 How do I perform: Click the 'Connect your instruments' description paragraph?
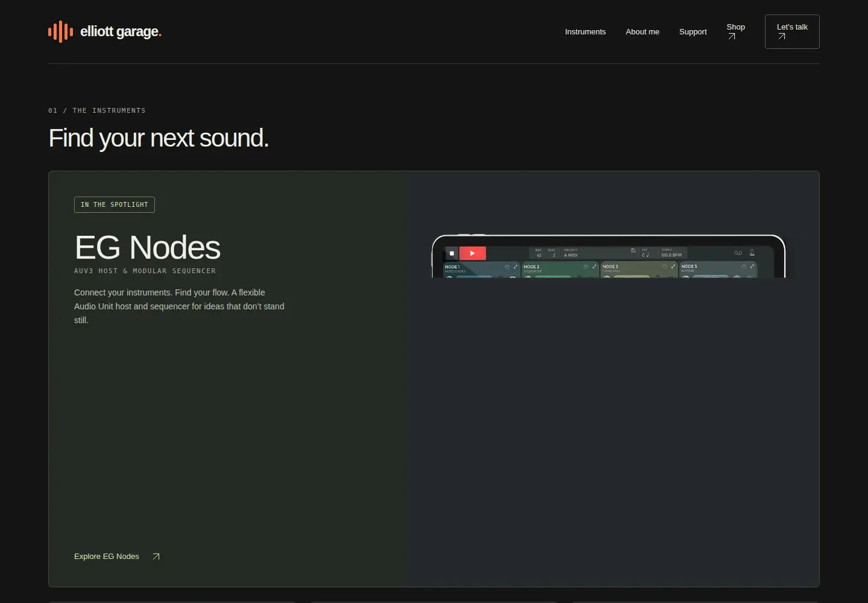[180, 306]
